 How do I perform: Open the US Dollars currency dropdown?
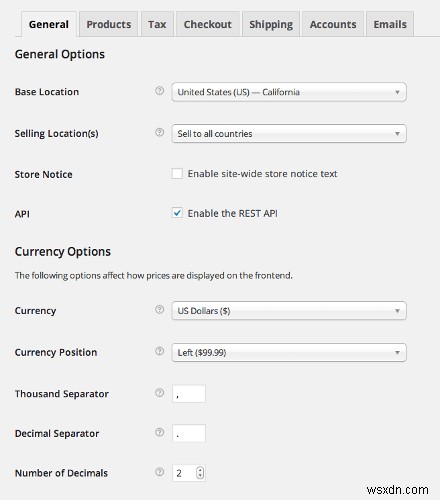289,311
